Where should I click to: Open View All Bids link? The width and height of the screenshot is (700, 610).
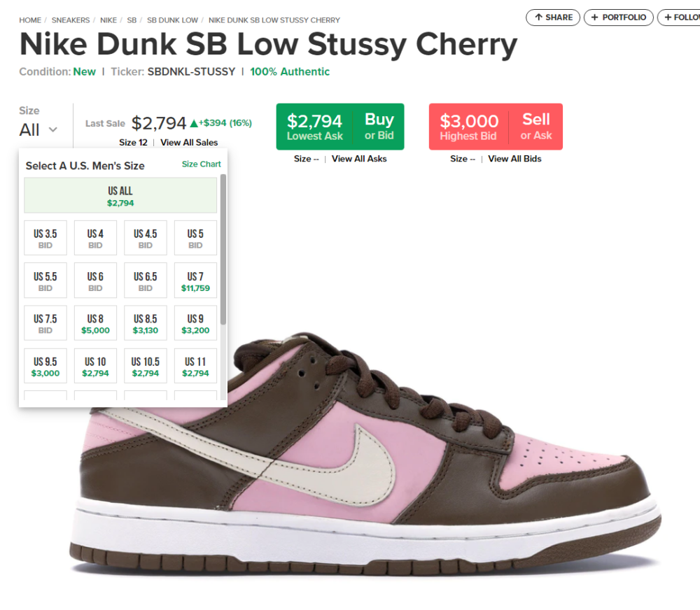click(514, 159)
